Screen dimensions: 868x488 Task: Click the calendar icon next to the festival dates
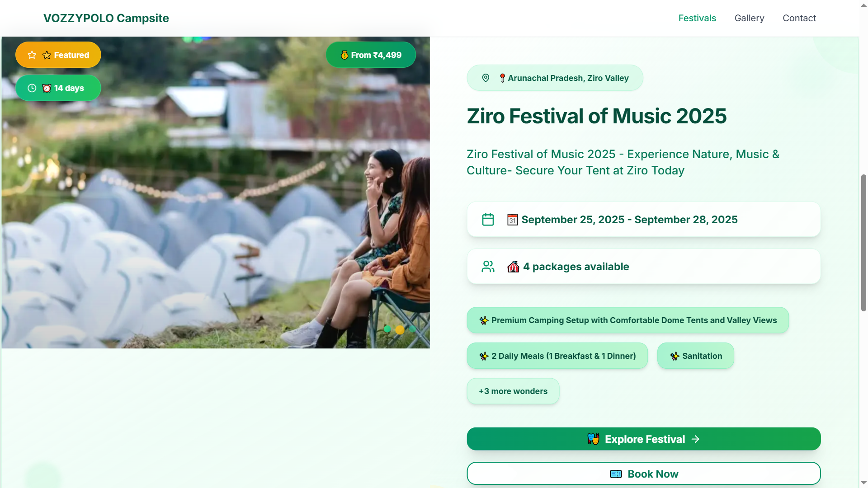488,220
